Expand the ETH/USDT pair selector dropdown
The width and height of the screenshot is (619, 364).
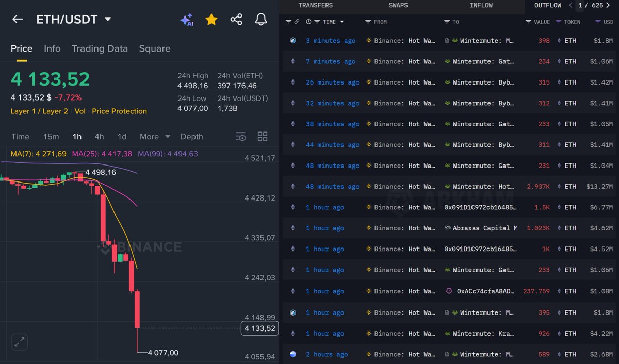point(108,19)
